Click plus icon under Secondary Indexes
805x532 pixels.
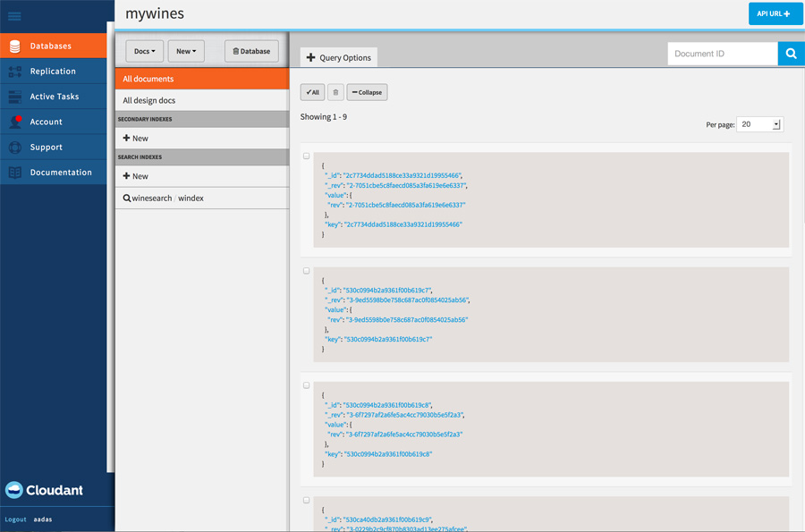pos(126,138)
